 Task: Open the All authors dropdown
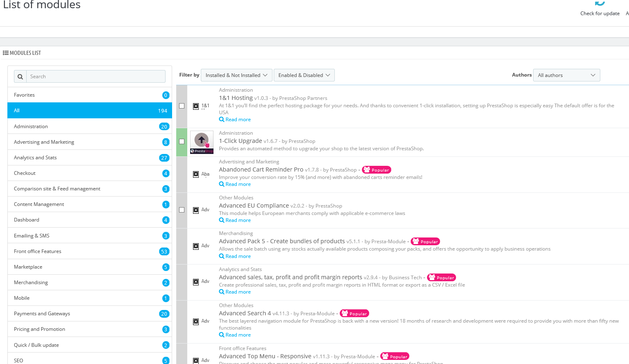coord(566,75)
